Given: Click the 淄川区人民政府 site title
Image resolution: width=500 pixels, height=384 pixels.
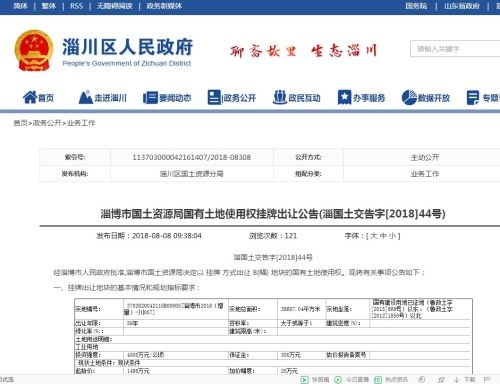Looking at the screenshot, I should point(128,47).
